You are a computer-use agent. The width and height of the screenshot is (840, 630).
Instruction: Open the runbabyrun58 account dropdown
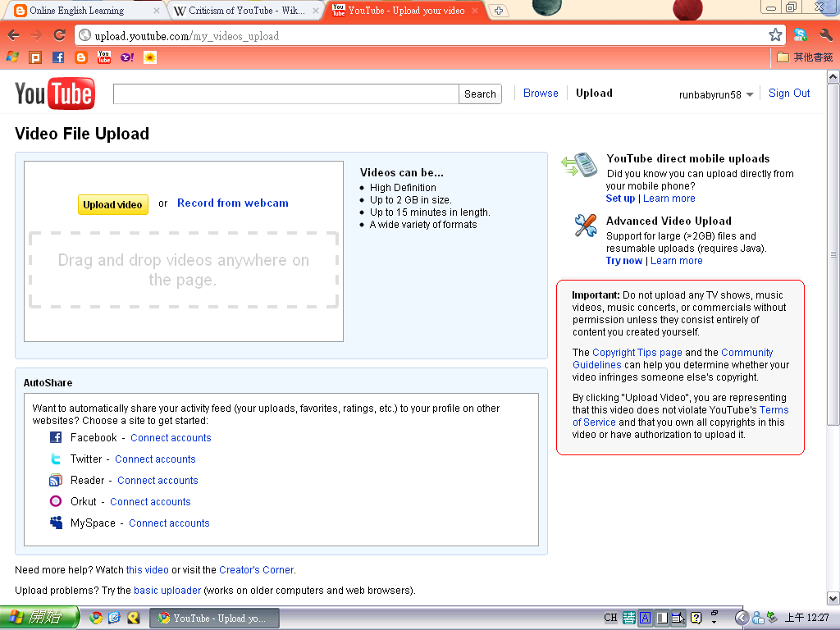(x=715, y=95)
